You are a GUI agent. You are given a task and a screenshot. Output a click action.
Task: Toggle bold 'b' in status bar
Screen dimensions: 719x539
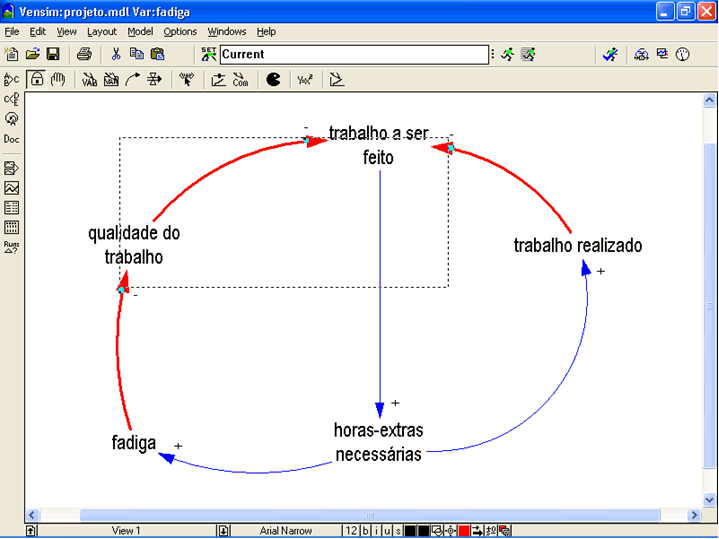pos(366,530)
